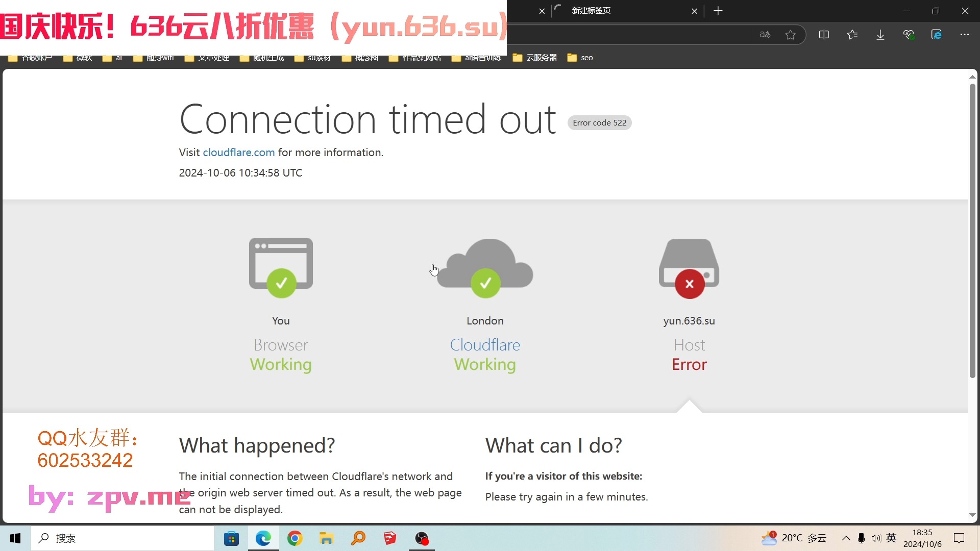The image size is (980, 551).
Task: Open the Downloads panel icon
Action: tap(880, 35)
